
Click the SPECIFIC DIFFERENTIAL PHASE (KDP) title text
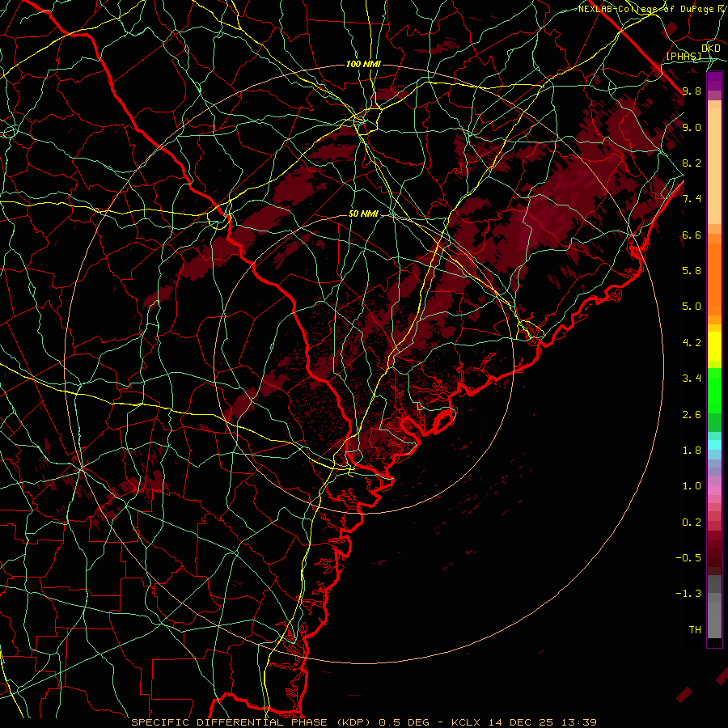(x=253, y=722)
